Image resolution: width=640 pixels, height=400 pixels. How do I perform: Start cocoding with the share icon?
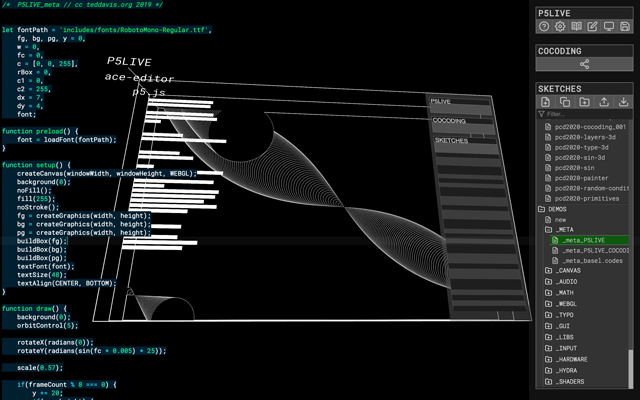[585, 64]
